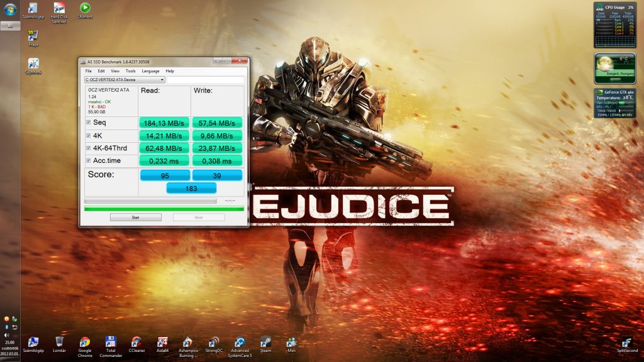The height and width of the screenshot is (362, 644).
Task: Open the Edit menu
Action: (101, 71)
